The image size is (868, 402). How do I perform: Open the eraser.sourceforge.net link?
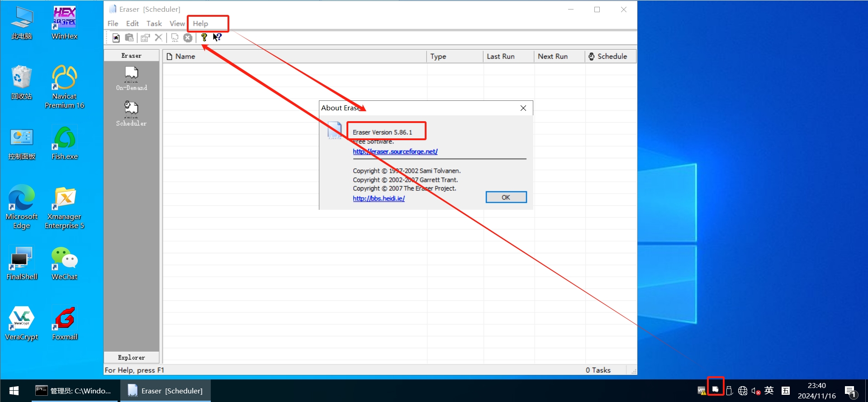[395, 151]
